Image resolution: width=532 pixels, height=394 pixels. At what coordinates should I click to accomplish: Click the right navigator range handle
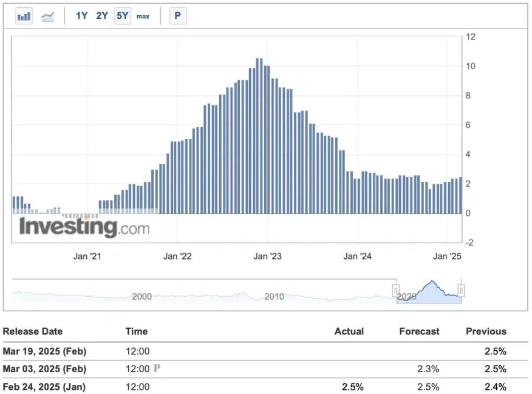coord(461,291)
